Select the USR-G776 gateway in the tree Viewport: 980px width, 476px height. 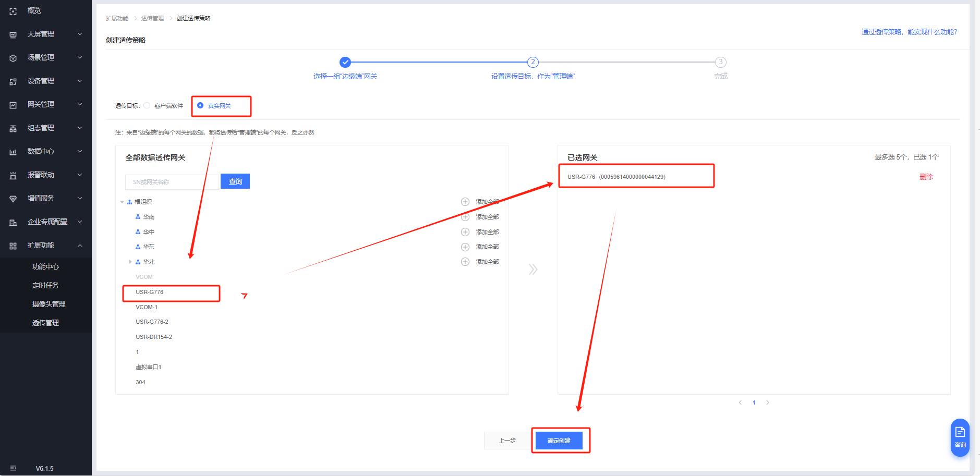tap(150, 292)
